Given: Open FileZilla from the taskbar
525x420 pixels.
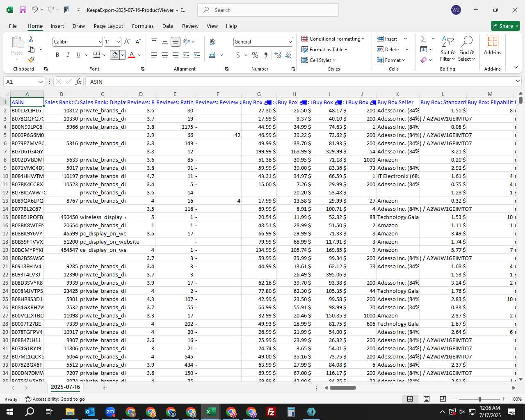Looking at the screenshot, I should point(271,412).
